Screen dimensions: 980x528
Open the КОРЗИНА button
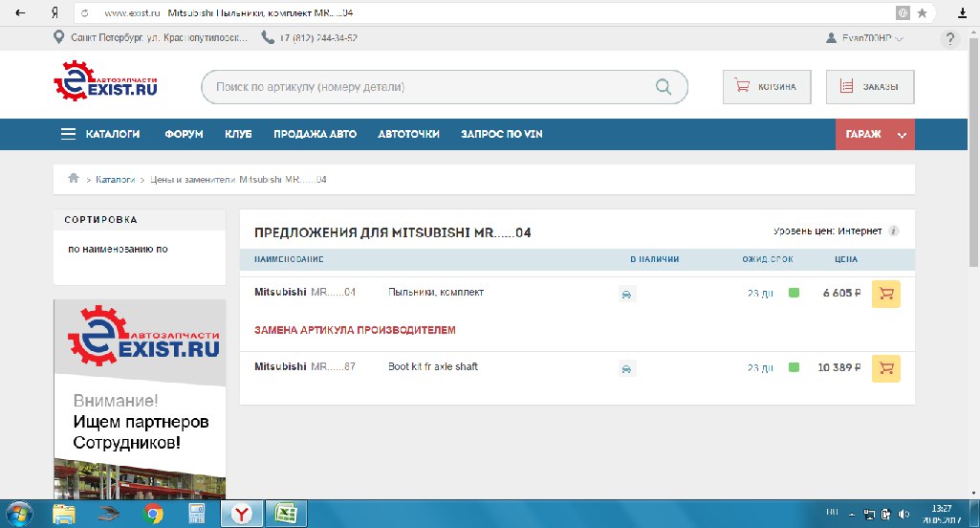(766, 86)
